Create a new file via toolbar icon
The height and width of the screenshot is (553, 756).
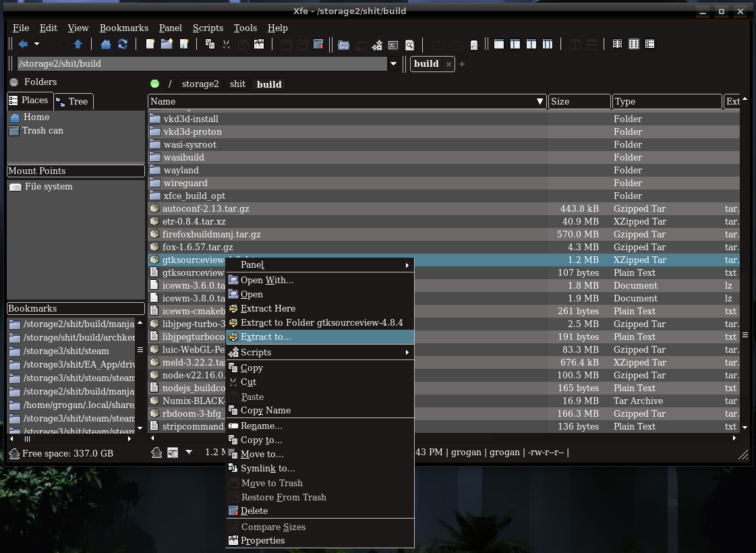pos(150,45)
